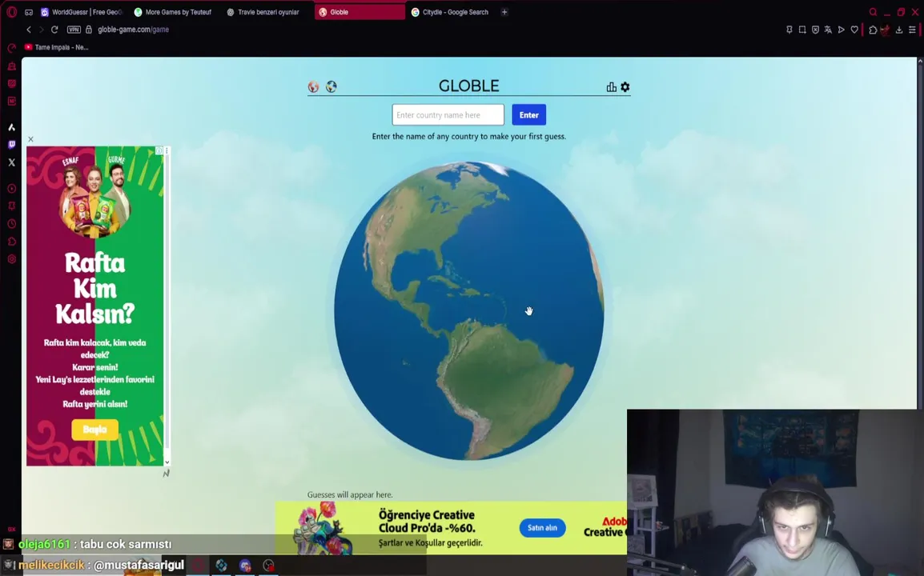
Task: Switch to Travle benzeri oyunlar tab
Action: (x=263, y=12)
